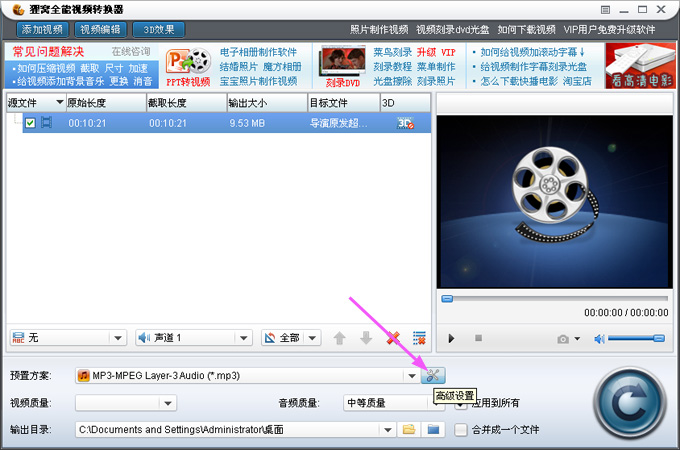Open 看高清电影 banner

pos(640,65)
